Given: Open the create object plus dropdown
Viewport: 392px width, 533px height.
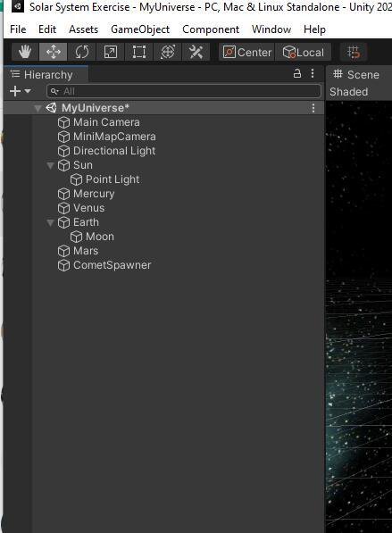Looking at the screenshot, I should pos(21,91).
